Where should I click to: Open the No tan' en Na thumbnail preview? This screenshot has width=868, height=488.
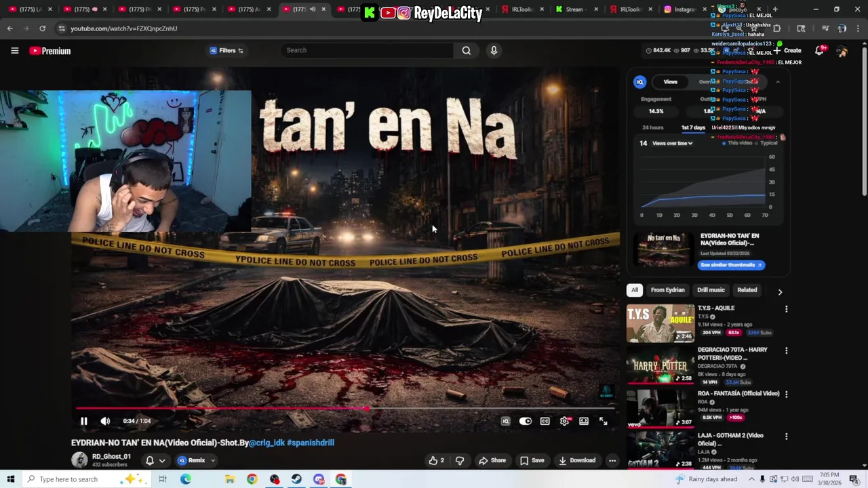[663, 250]
